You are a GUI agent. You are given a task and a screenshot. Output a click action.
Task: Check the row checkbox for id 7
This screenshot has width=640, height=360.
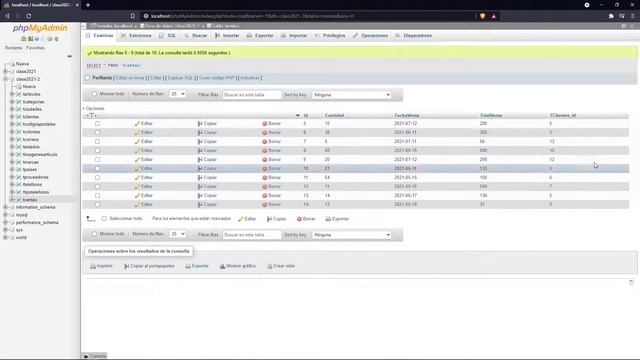click(97, 142)
